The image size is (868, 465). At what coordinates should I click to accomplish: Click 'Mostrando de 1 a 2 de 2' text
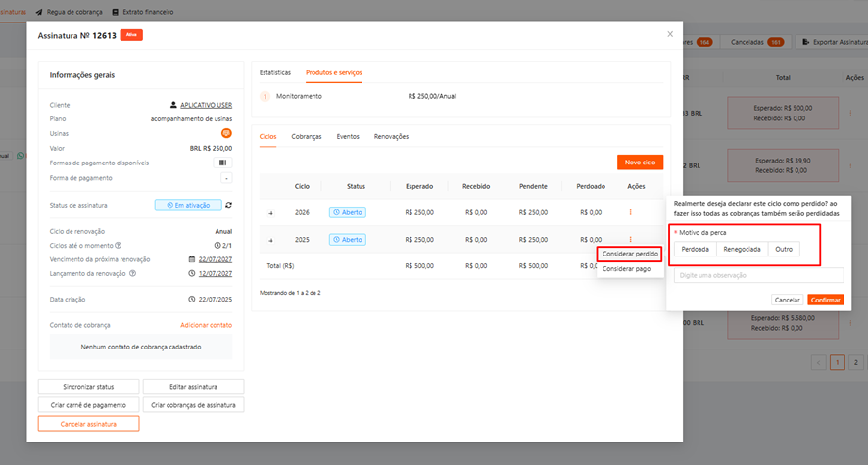pyautogui.click(x=290, y=293)
